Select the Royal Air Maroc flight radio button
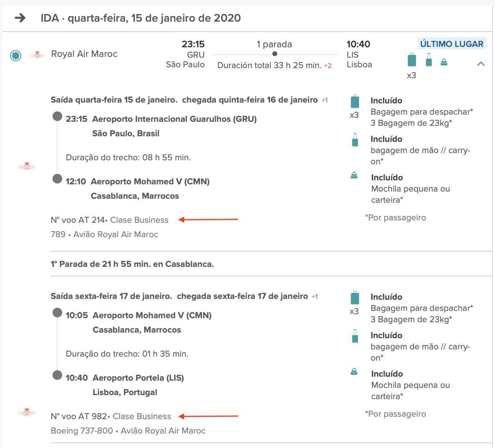Screen dimensions: 495x448 (16, 55)
